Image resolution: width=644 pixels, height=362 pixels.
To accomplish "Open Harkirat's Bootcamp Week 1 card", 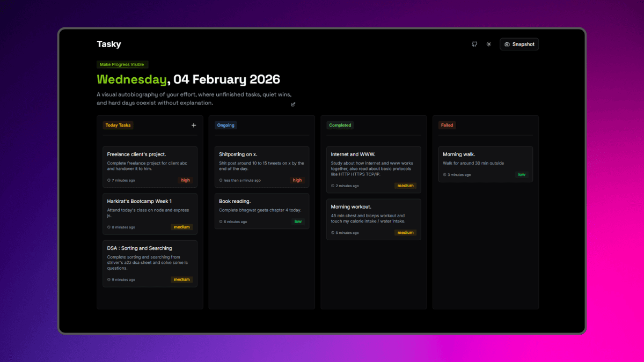I will tap(150, 213).
